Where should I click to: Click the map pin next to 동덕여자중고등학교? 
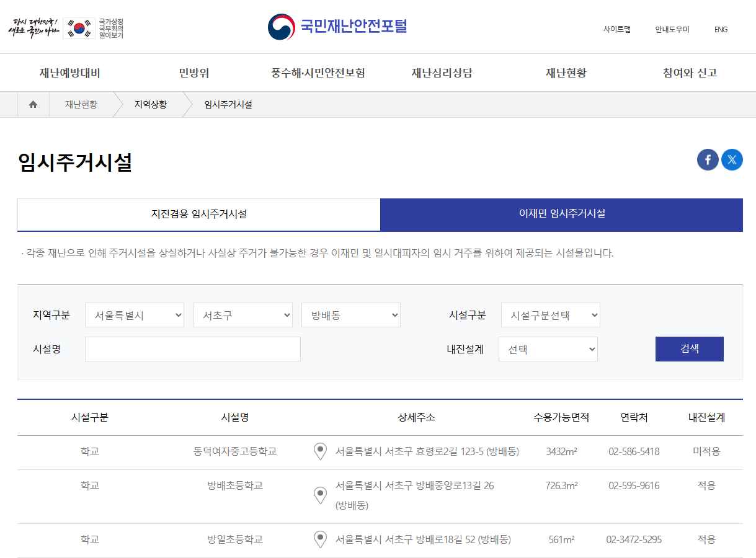click(320, 451)
